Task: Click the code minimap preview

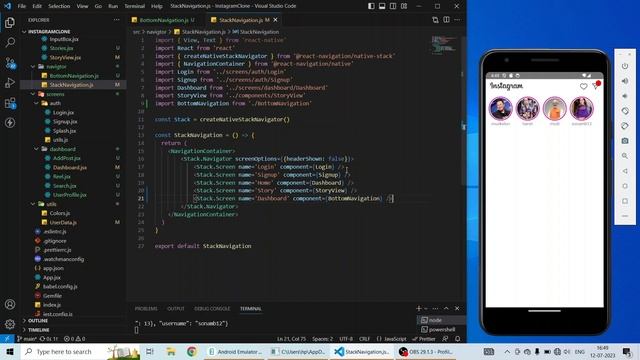Action: (x=444, y=45)
